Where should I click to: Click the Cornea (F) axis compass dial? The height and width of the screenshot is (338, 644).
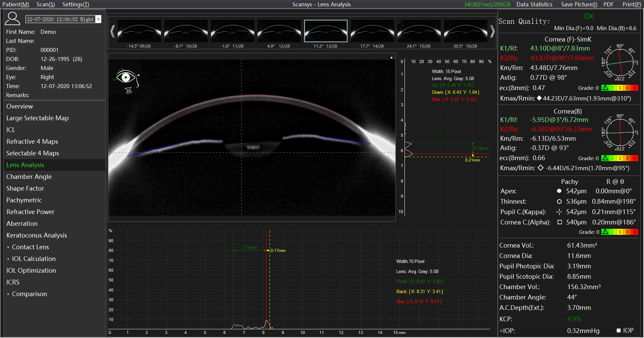click(620, 63)
